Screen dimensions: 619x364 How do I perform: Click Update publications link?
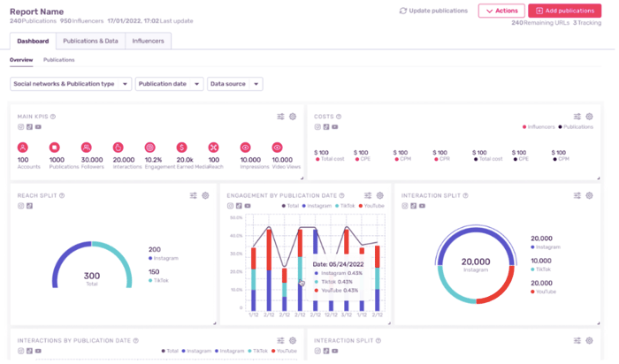point(433,11)
